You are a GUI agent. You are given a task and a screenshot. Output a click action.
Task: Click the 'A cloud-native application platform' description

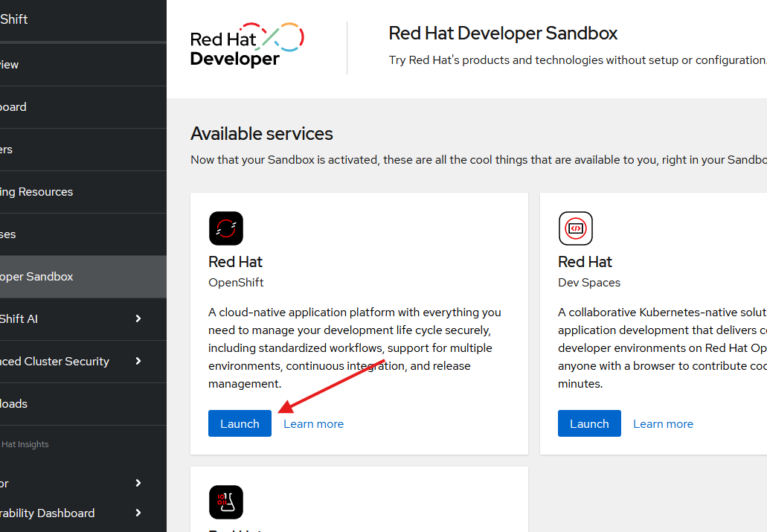355,348
